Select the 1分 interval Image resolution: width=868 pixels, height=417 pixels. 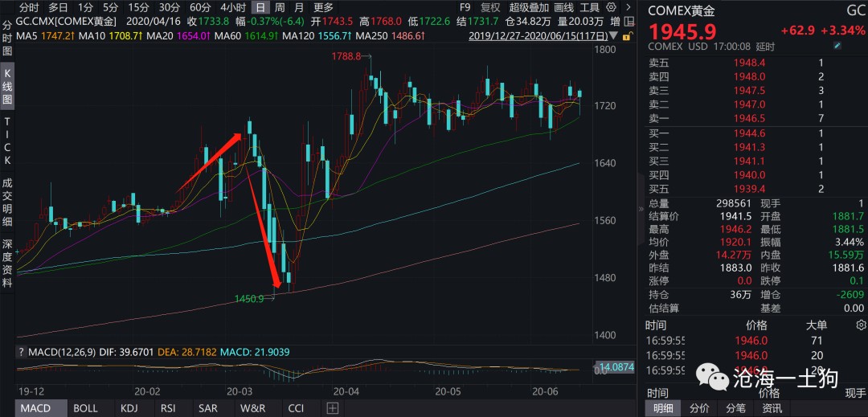(85, 7)
